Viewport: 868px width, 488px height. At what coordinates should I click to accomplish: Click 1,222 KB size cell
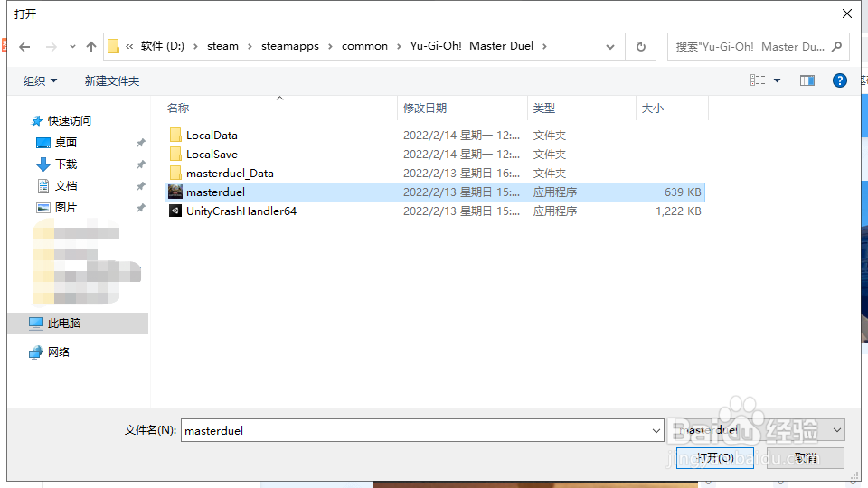pos(678,211)
